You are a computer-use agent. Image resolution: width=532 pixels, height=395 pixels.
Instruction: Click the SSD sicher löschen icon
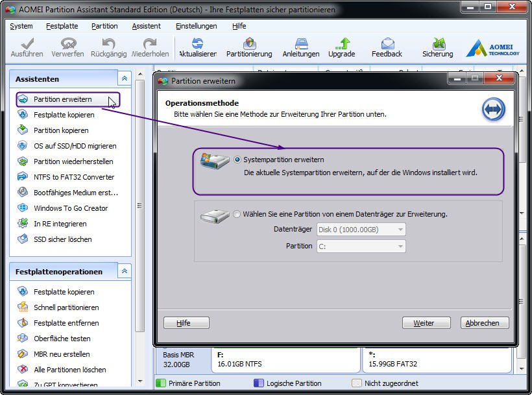click(x=23, y=239)
